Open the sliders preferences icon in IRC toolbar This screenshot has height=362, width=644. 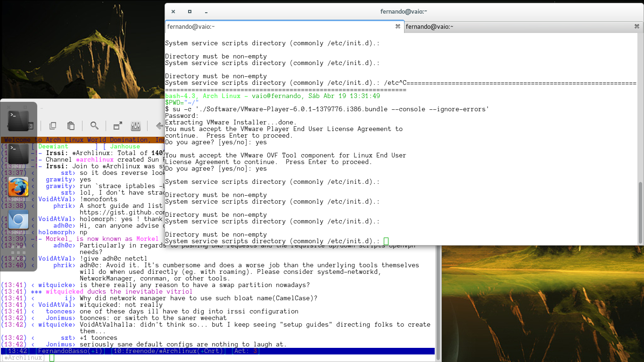[136, 126]
